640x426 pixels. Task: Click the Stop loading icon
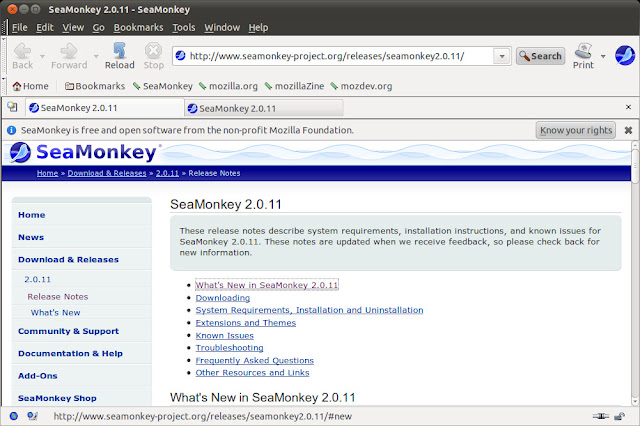(x=153, y=51)
